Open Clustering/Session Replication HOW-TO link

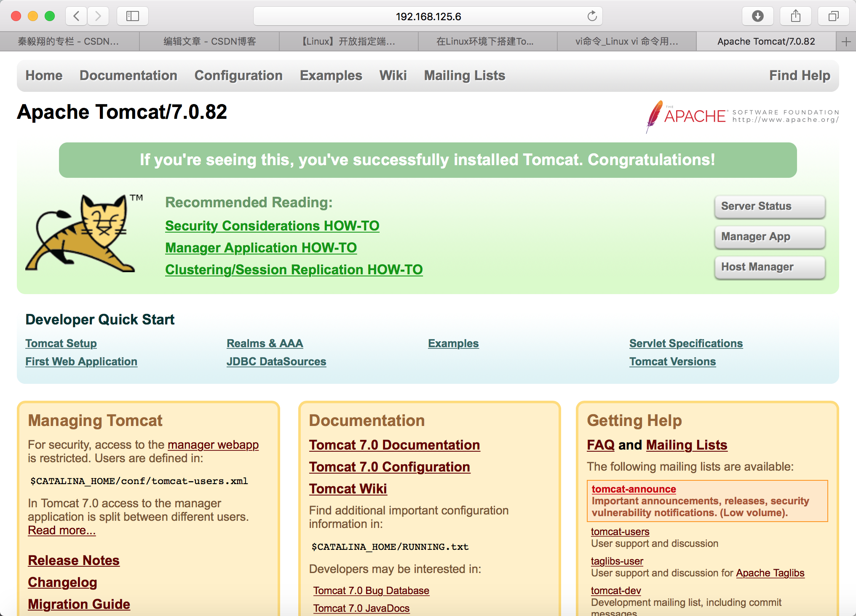294,270
